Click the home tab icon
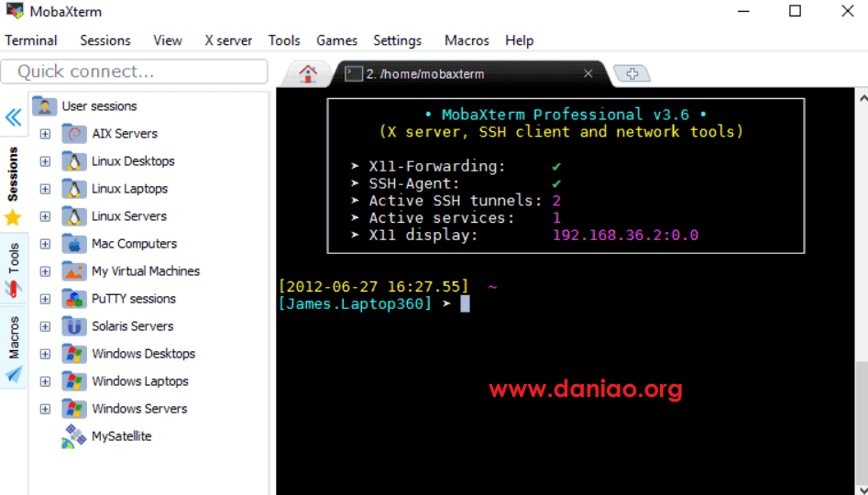 click(x=308, y=74)
